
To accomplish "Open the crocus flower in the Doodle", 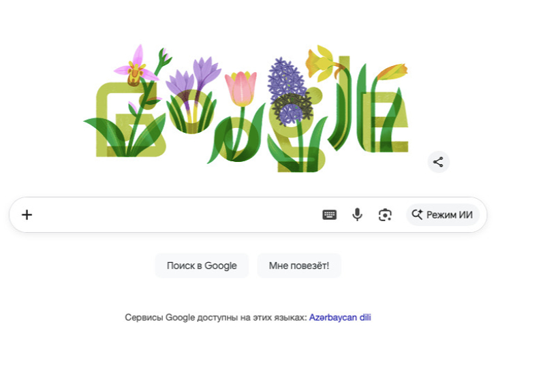I will point(193,75).
